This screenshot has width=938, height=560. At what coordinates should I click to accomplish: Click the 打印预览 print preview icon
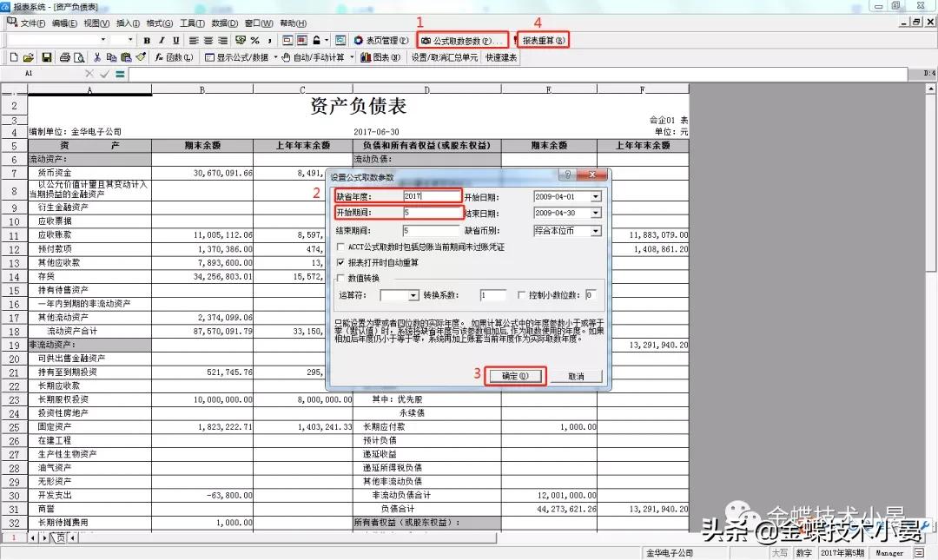(79, 56)
